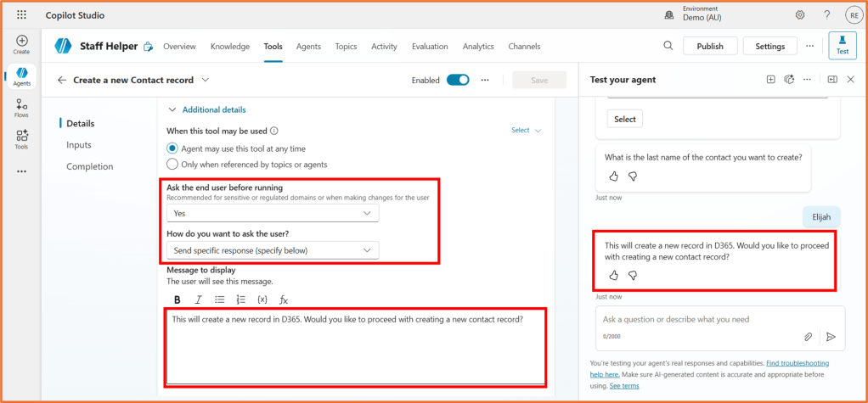Switch to the Analytics tab

click(x=478, y=47)
